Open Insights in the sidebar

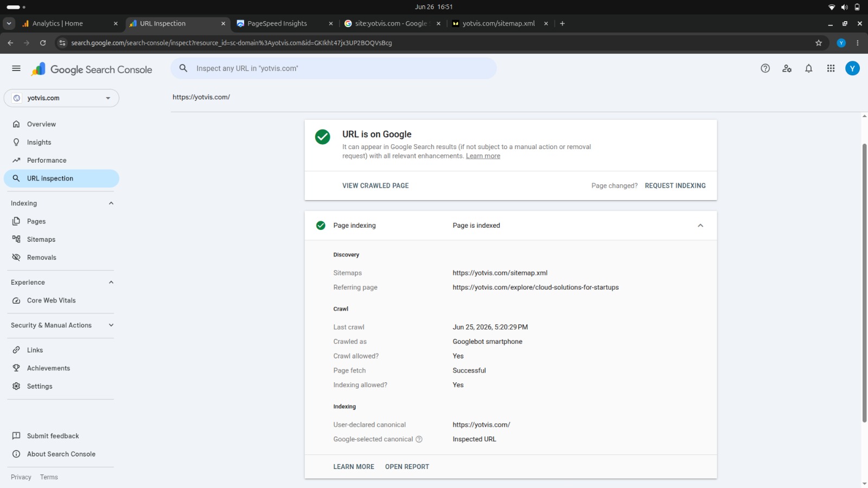61,142
